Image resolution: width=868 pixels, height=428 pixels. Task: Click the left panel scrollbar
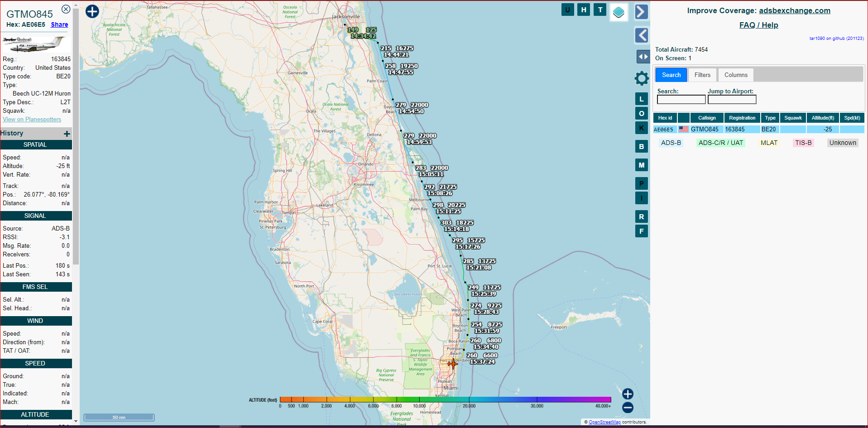76,136
